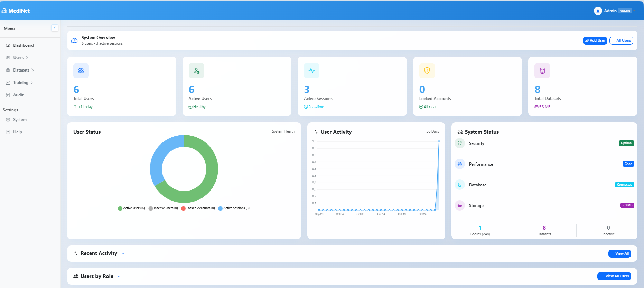Image resolution: width=644 pixels, height=288 pixels.
Task: Open the Audit menu item
Action: pos(30,95)
